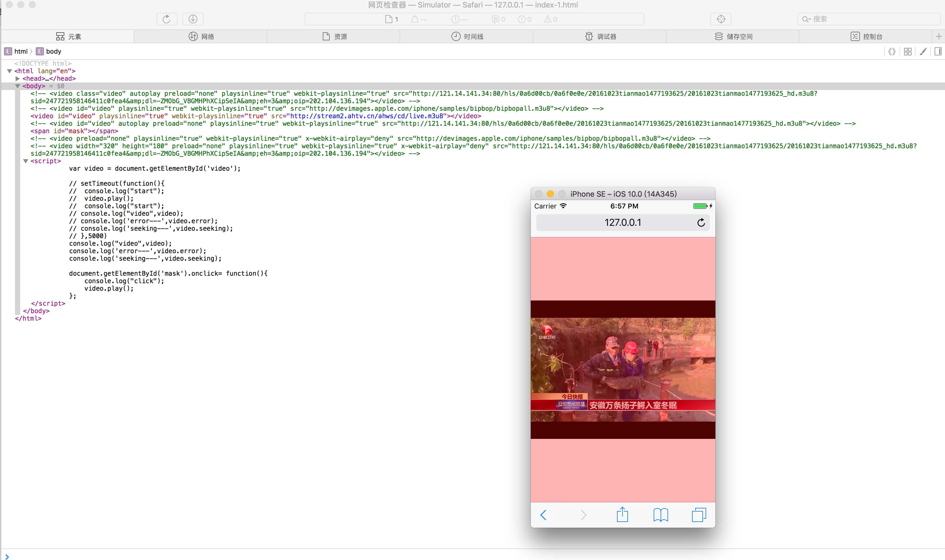Click the 'console.log("click");' line
945x560 pixels.
tap(124, 281)
